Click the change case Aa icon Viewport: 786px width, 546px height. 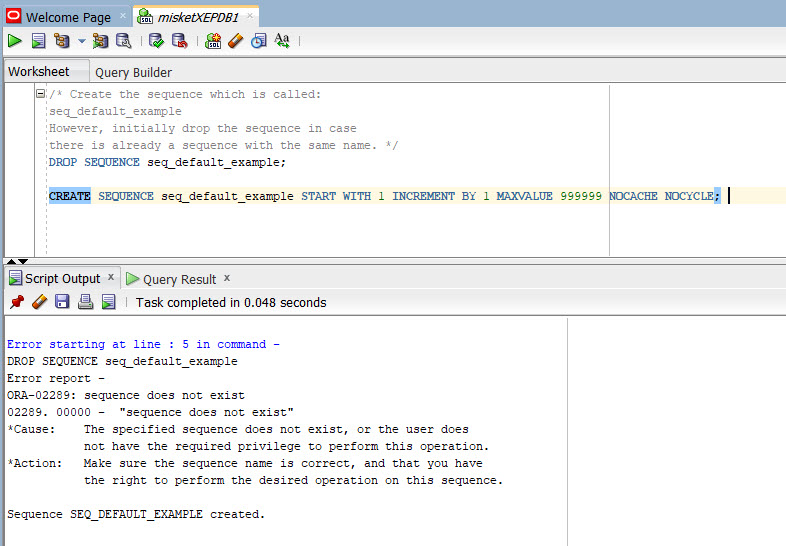pyautogui.click(x=282, y=41)
